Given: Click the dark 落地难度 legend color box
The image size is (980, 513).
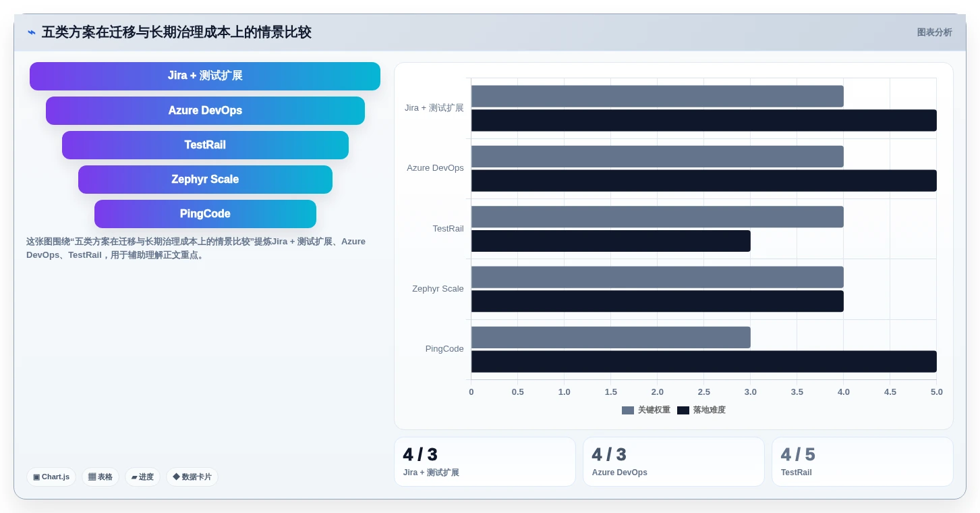Looking at the screenshot, I should 683,410.
